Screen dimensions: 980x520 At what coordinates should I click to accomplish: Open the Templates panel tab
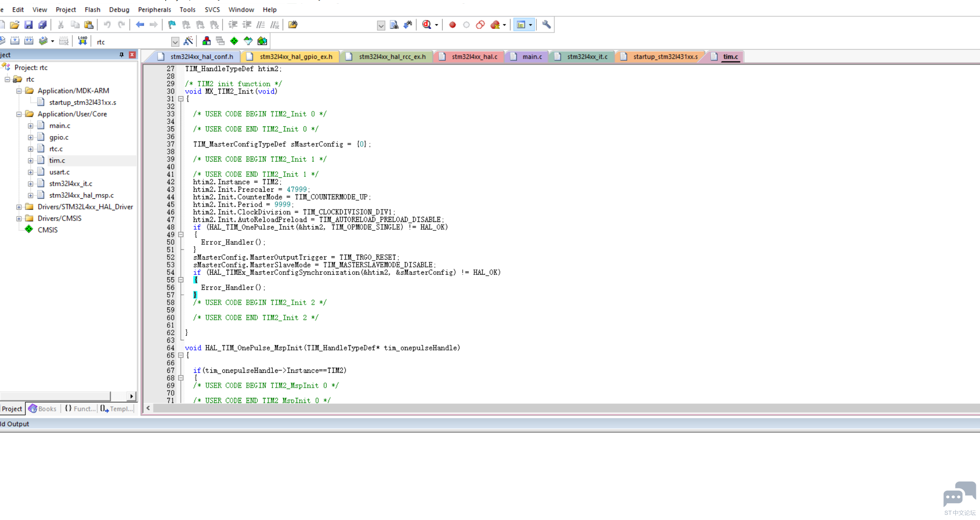point(117,409)
